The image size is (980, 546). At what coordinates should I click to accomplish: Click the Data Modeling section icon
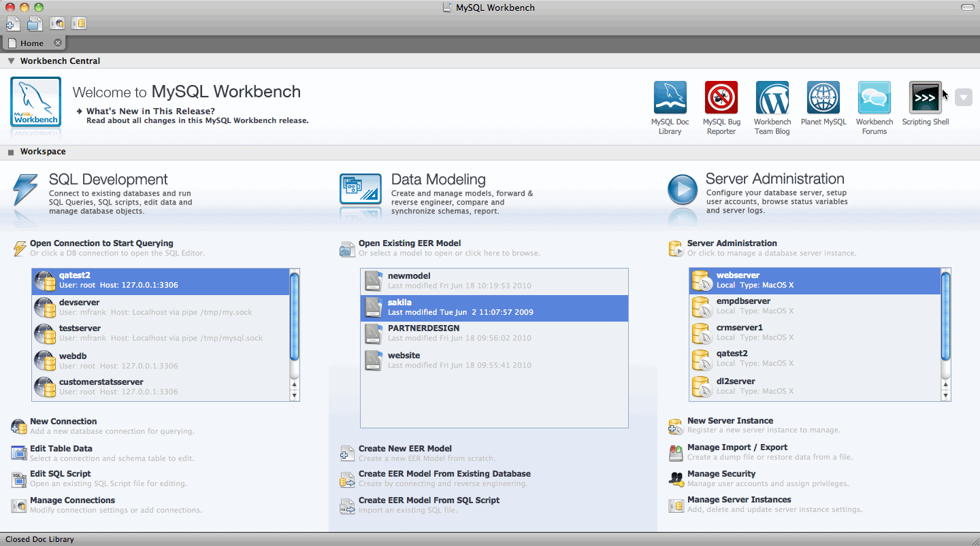(361, 189)
